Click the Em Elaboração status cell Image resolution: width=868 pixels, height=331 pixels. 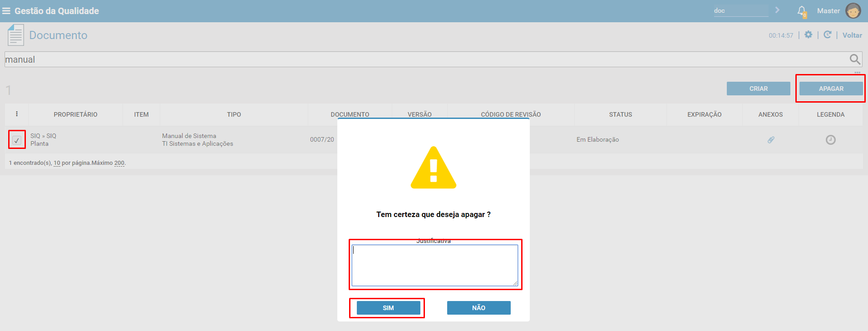597,139
